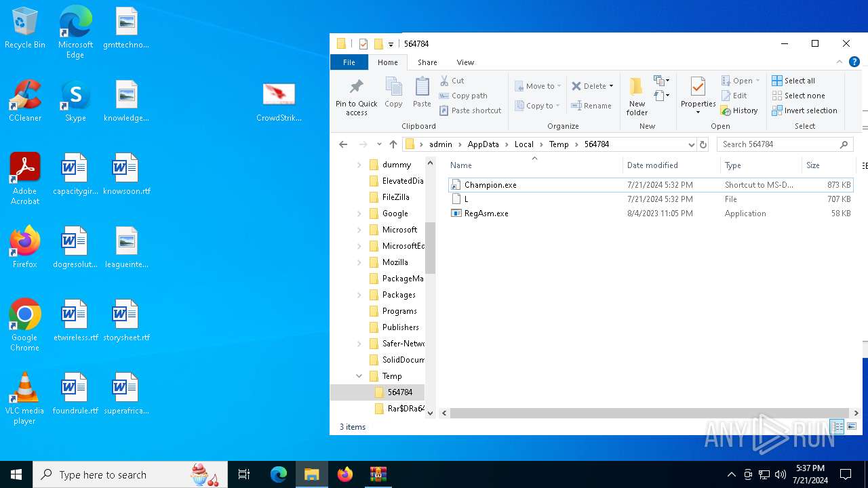Click Copy path in ribbon

pos(463,96)
